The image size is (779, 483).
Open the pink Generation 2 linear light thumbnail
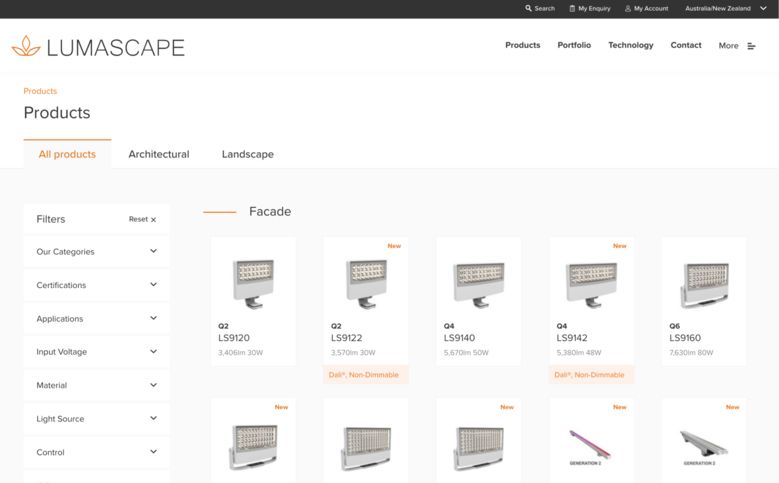(x=590, y=446)
